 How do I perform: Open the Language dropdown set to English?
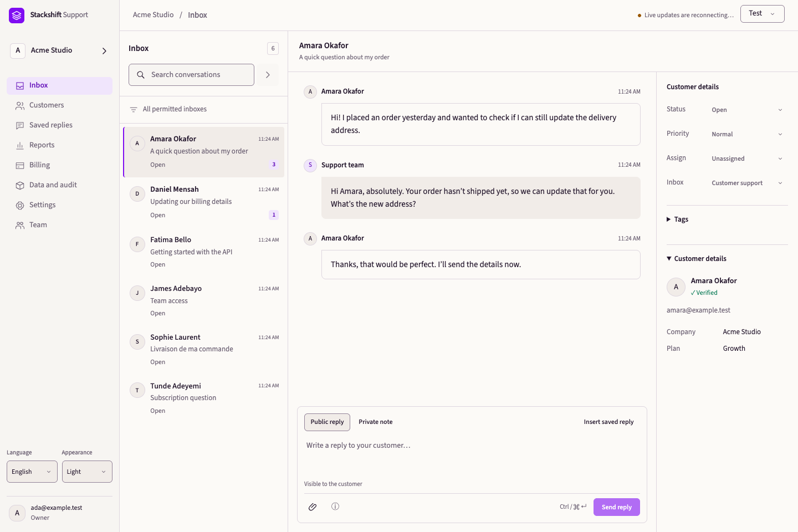(32, 472)
